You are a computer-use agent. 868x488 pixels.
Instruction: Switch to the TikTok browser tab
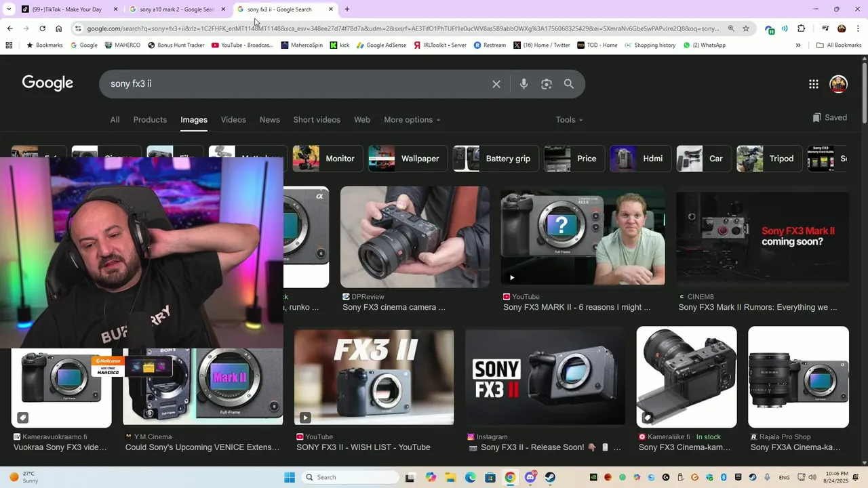pyautogui.click(x=68, y=9)
